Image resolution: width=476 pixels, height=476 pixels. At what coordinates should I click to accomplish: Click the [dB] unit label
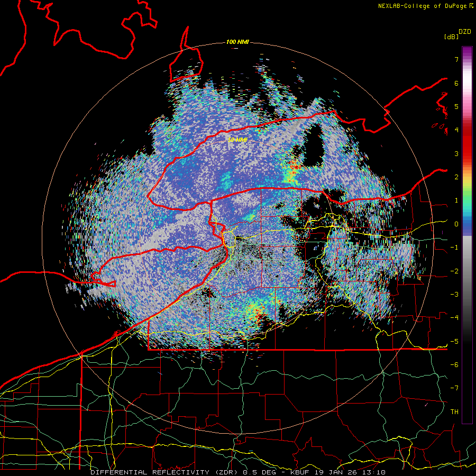tap(451, 36)
